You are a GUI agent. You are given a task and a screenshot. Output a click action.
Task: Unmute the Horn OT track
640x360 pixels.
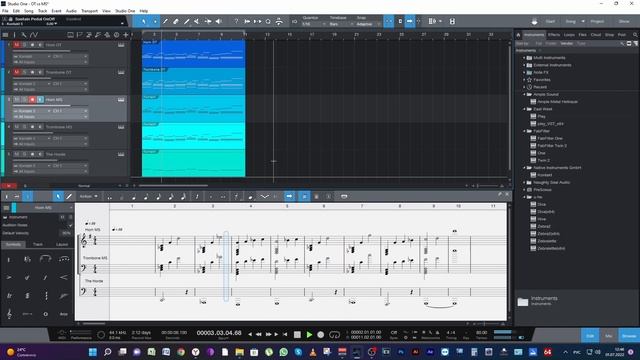click(x=16, y=45)
